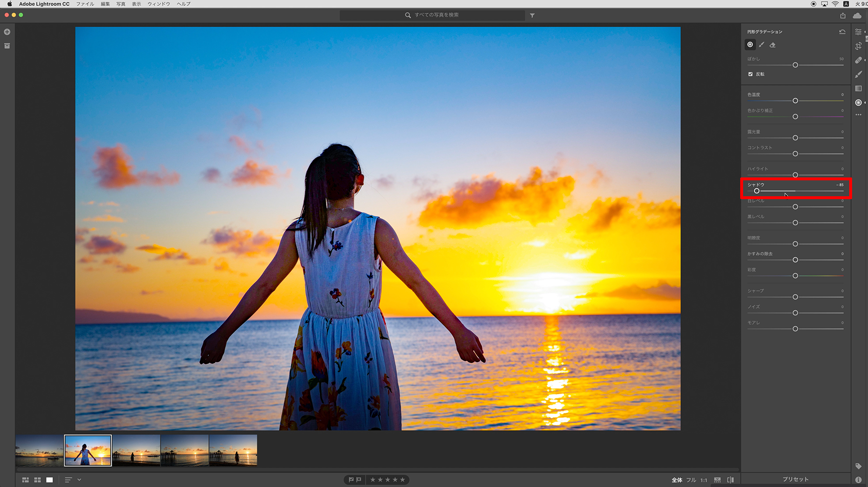
Task: Open the ヘルプ menu
Action: [x=184, y=4]
